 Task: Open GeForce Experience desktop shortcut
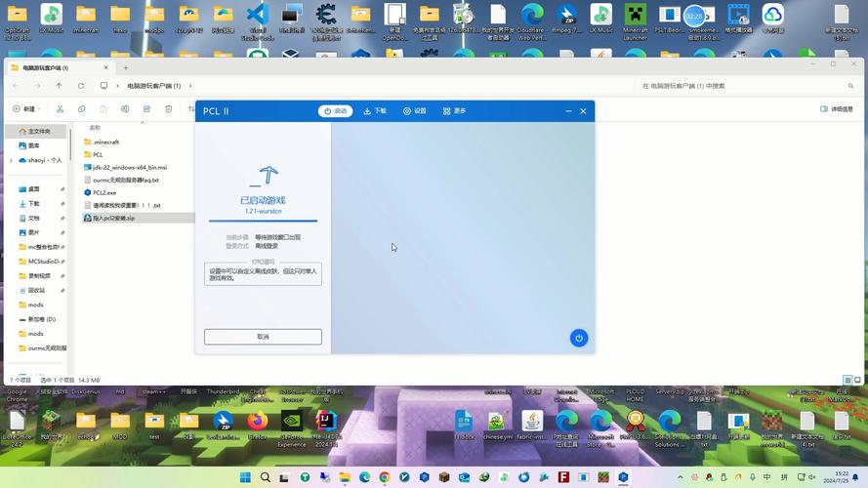292,428
